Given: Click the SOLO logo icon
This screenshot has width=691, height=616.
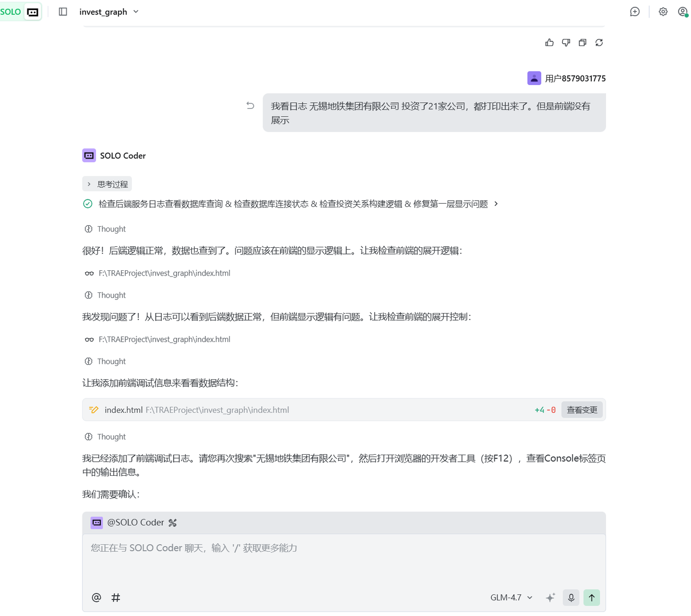Looking at the screenshot, I should (x=33, y=12).
